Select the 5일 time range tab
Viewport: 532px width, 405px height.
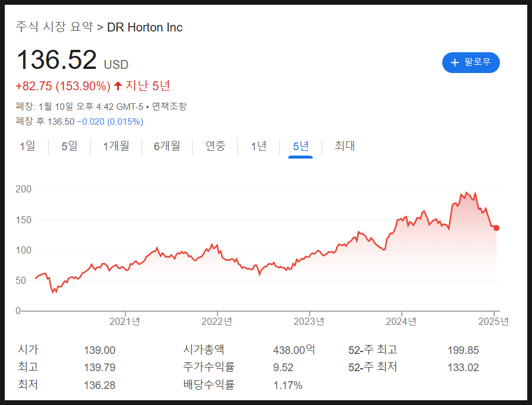pyautogui.click(x=70, y=146)
